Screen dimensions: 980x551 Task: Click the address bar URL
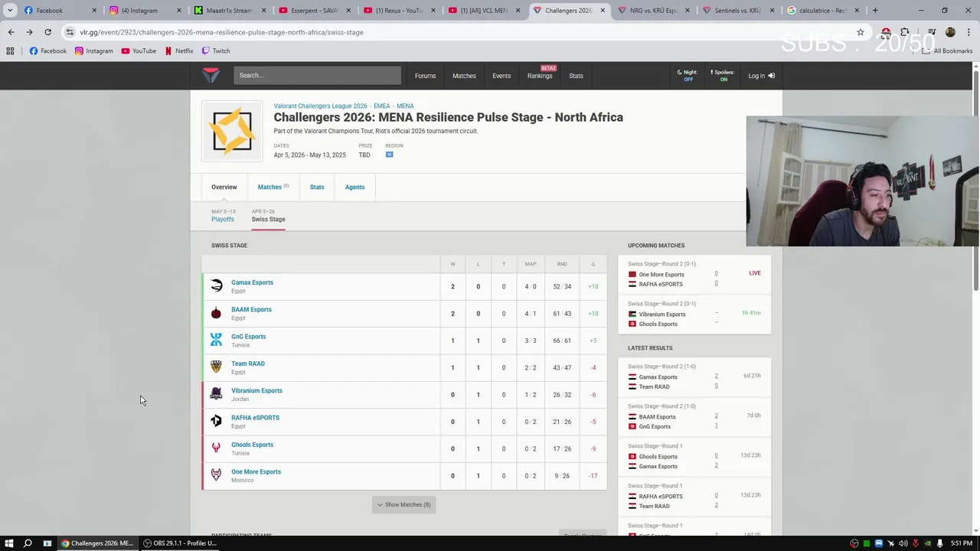coord(221,32)
